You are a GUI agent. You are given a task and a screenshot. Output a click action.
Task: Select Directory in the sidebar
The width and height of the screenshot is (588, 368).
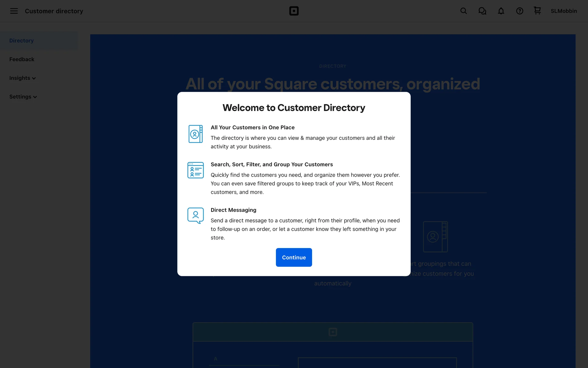tap(21, 40)
